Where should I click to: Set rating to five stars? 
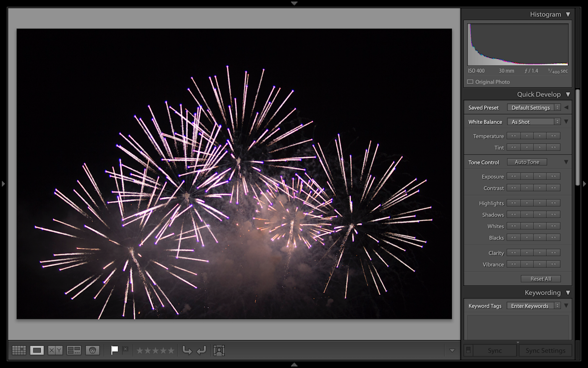[x=171, y=350]
